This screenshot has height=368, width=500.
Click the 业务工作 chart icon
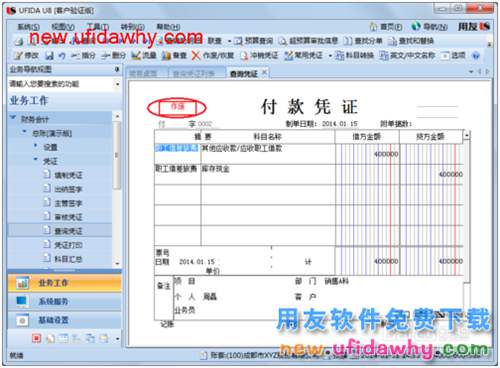tap(22, 283)
